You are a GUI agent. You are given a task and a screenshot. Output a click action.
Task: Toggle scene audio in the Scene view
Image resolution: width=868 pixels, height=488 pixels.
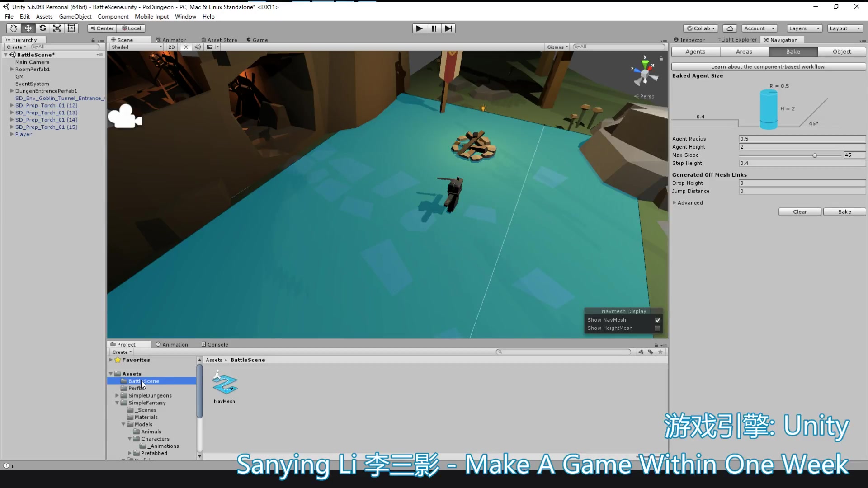click(x=198, y=47)
